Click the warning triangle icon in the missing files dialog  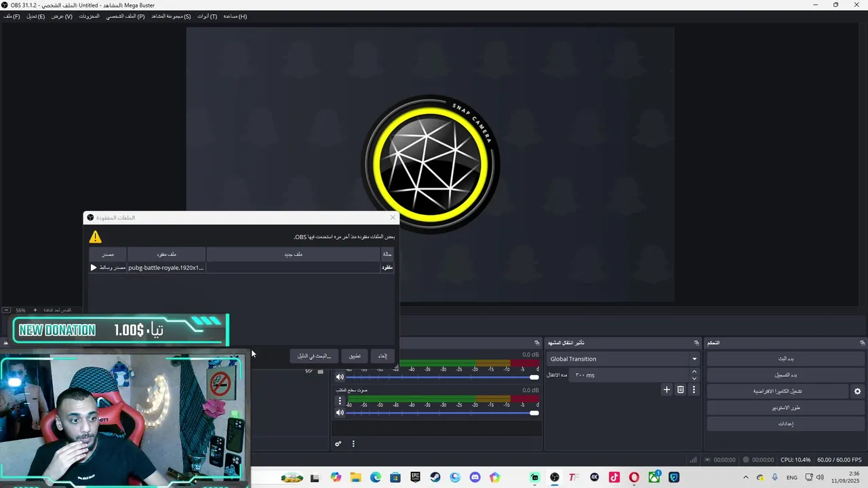pyautogui.click(x=96, y=237)
